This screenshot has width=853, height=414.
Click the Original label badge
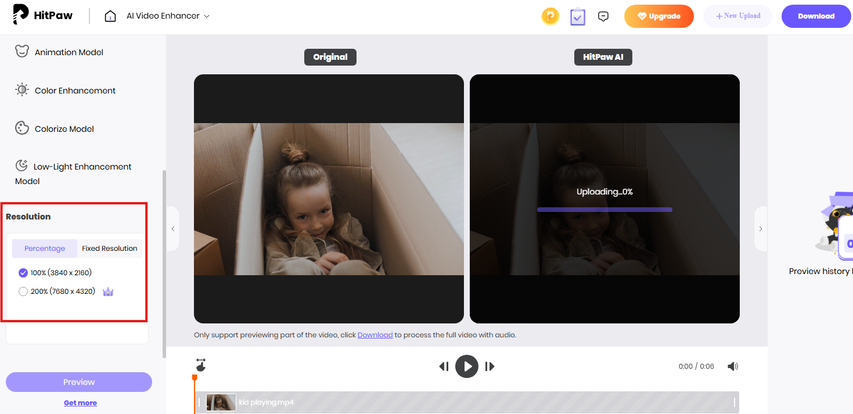tap(330, 57)
